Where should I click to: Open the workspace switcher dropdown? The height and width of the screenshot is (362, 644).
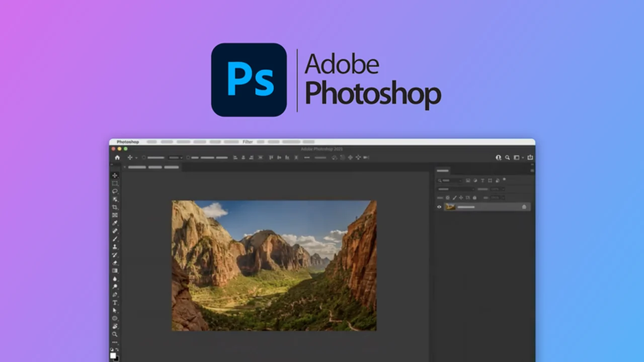(518, 157)
